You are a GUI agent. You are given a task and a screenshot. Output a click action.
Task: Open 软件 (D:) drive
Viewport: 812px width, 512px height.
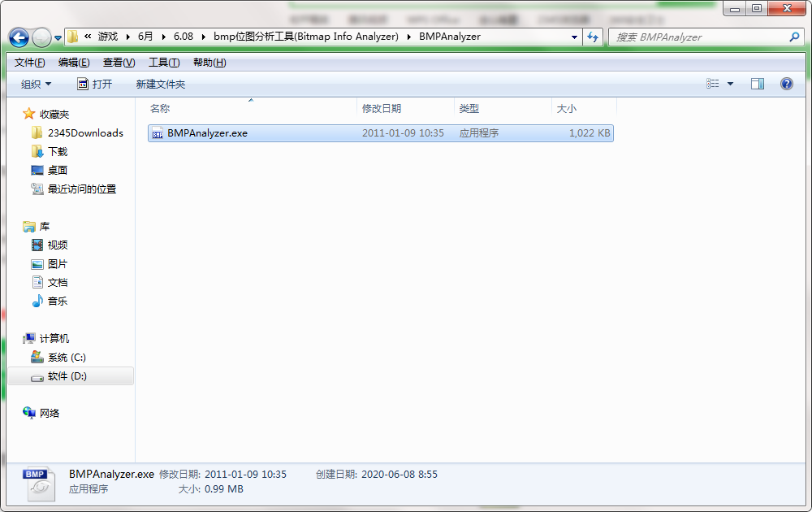[x=67, y=376]
